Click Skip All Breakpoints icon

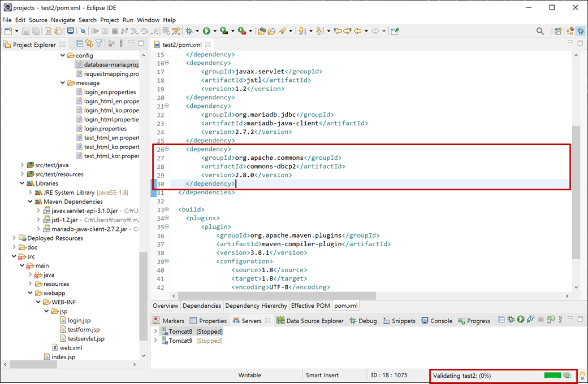click(x=83, y=31)
